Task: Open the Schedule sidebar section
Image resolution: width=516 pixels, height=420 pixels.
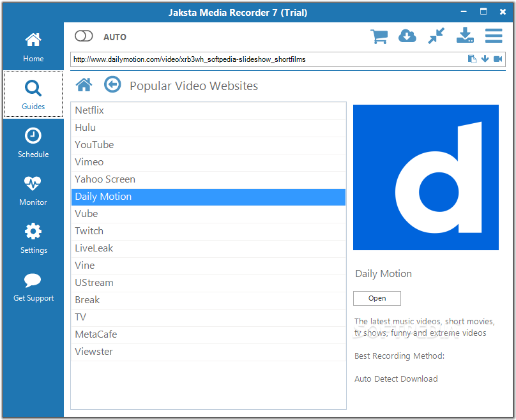Action: click(33, 142)
